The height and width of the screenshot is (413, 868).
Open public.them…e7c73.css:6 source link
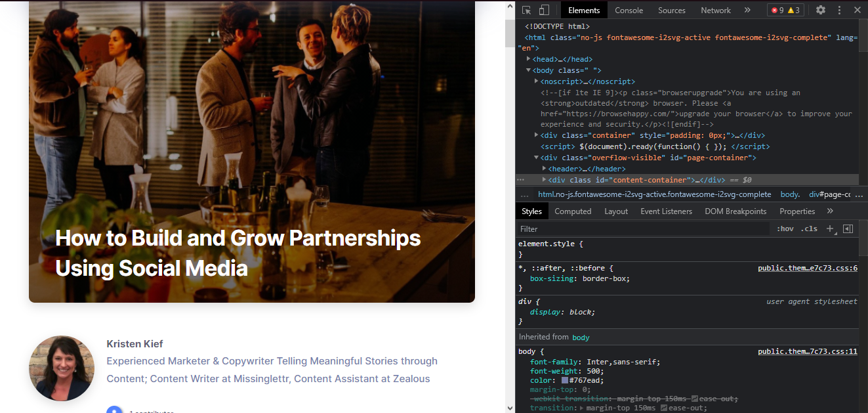(808, 269)
